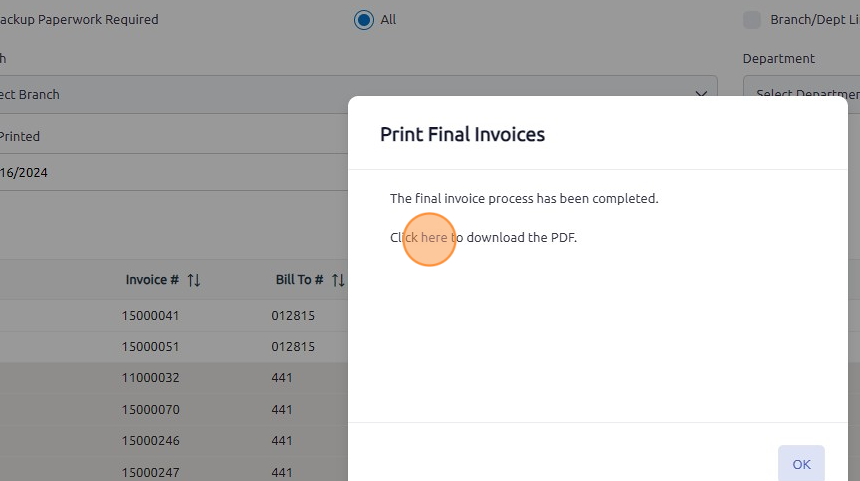Select invoice row 15000247

(x=174, y=471)
